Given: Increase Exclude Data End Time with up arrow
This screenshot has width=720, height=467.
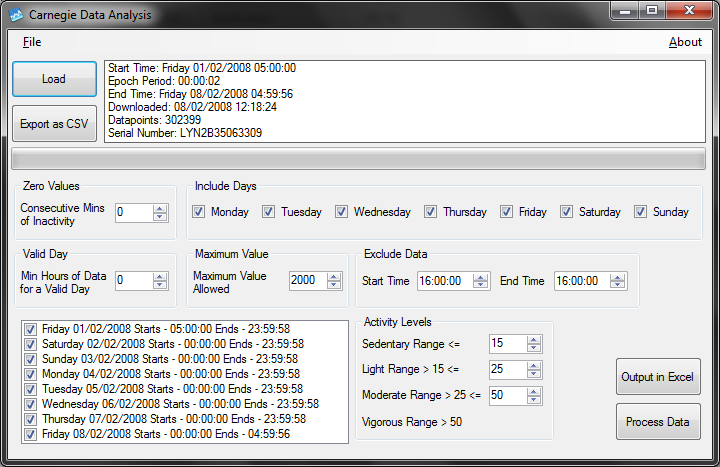Looking at the screenshot, I should 618,276.
